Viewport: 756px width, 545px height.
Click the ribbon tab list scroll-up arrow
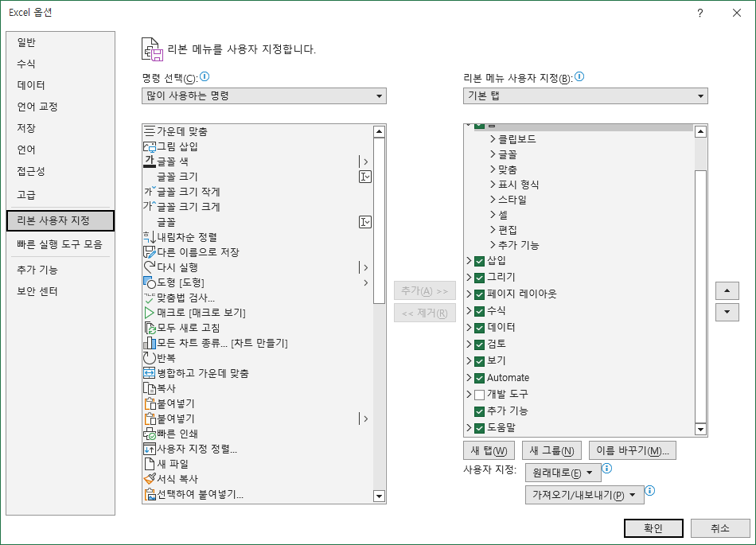[x=700, y=131]
